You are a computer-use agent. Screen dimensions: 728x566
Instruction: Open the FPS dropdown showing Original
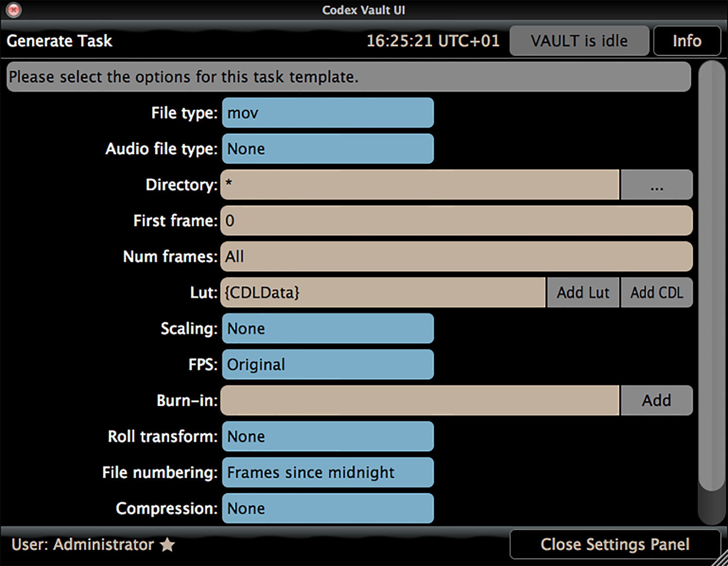328,364
